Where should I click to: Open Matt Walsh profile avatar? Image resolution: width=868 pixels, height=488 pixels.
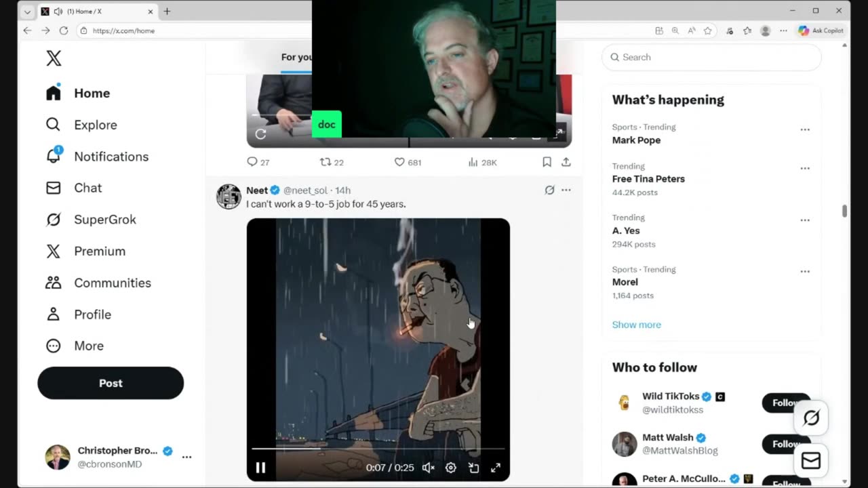(x=625, y=444)
